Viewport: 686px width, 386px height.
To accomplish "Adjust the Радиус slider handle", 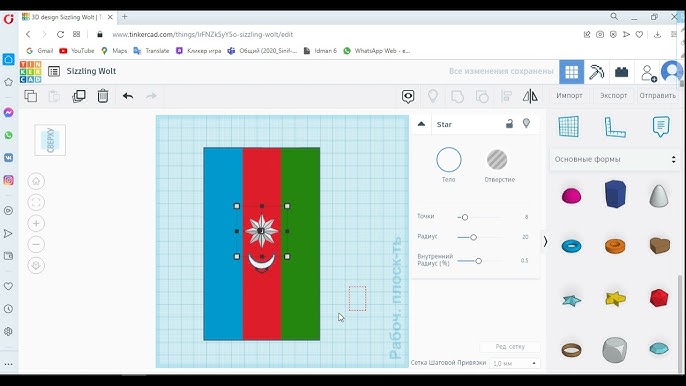I will [x=473, y=237].
